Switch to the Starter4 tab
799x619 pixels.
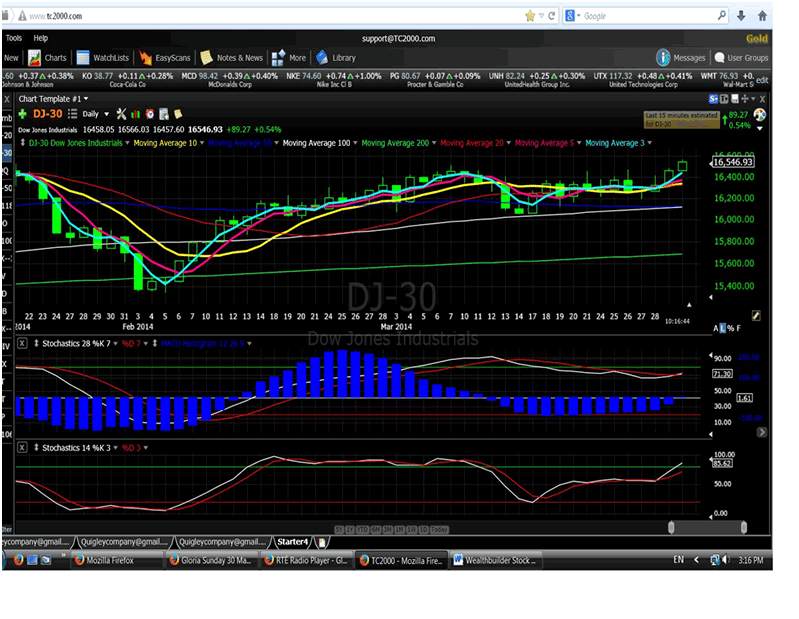(x=291, y=541)
